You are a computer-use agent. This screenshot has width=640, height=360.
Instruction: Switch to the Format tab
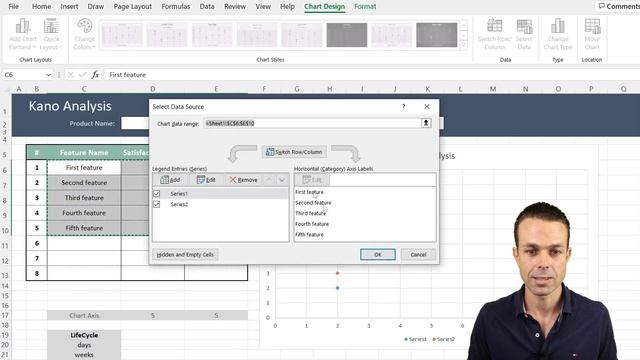point(365,6)
